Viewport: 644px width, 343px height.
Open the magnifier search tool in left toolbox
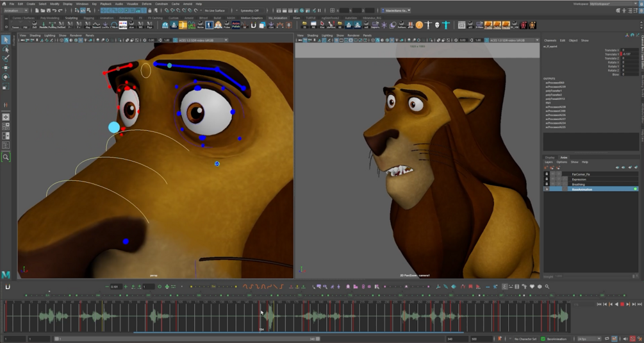pyautogui.click(x=6, y=157)
